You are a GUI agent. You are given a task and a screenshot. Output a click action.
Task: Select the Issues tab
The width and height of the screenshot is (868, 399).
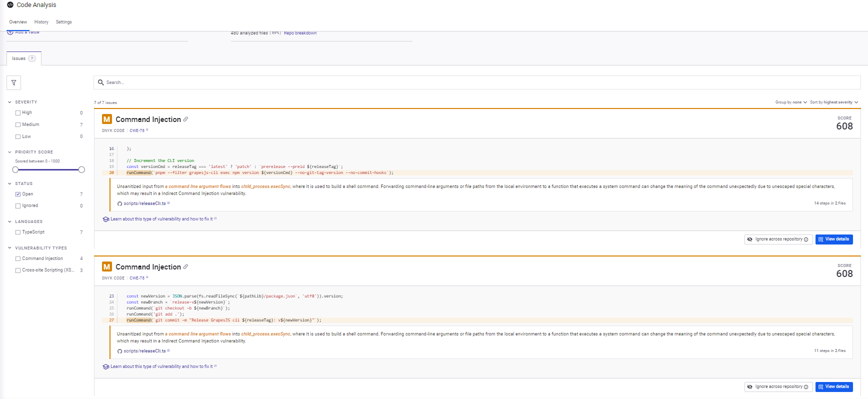click(24, 58)
